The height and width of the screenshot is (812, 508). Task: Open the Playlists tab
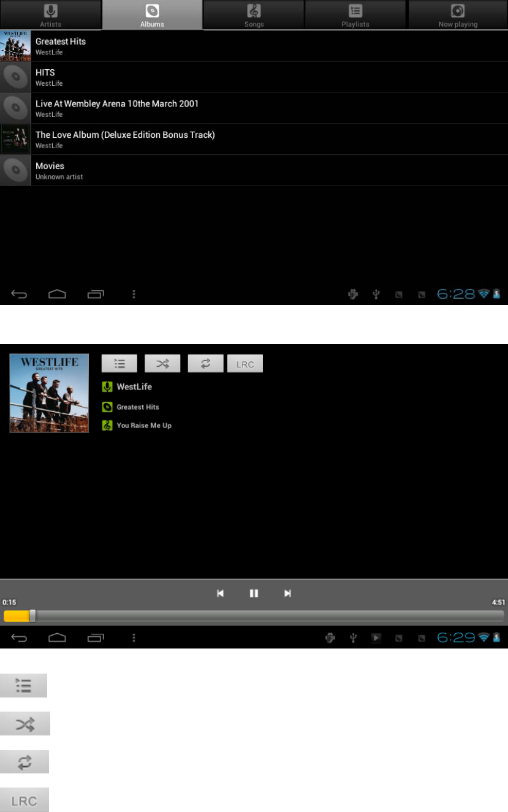(355, 15)
